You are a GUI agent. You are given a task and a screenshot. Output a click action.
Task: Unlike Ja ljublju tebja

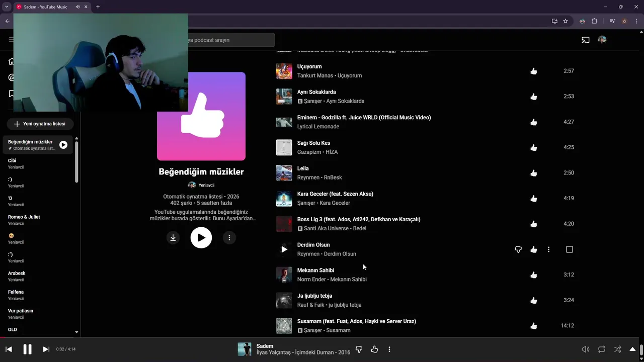[534, 300]
